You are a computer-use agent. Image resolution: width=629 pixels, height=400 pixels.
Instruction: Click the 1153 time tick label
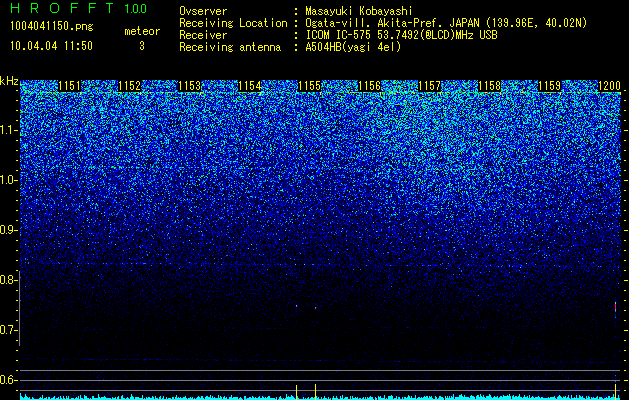189,86
